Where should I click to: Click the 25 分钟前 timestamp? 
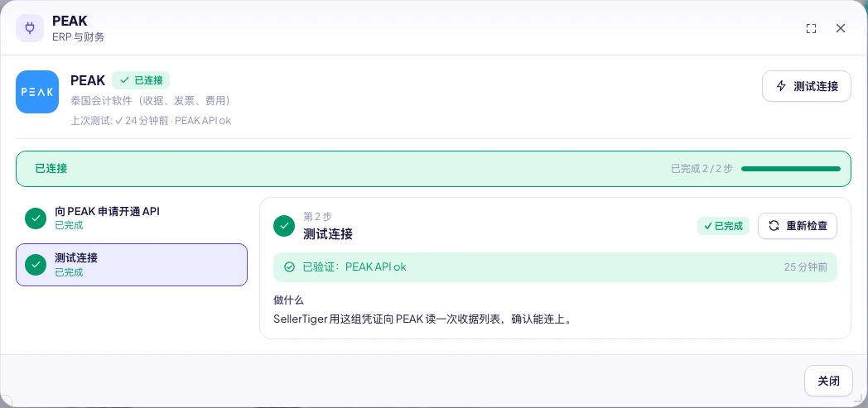(x=805, y=267)
